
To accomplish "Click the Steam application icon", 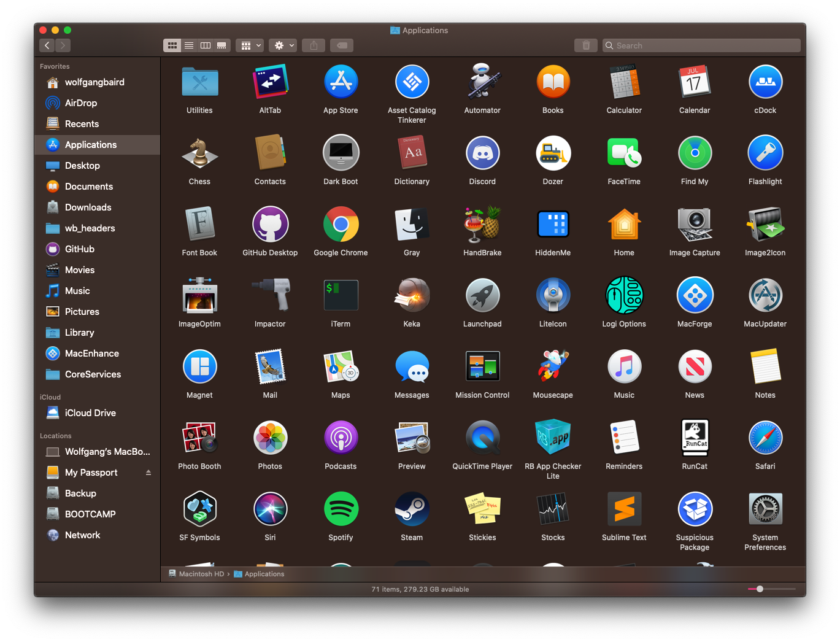I will [412, 509].
